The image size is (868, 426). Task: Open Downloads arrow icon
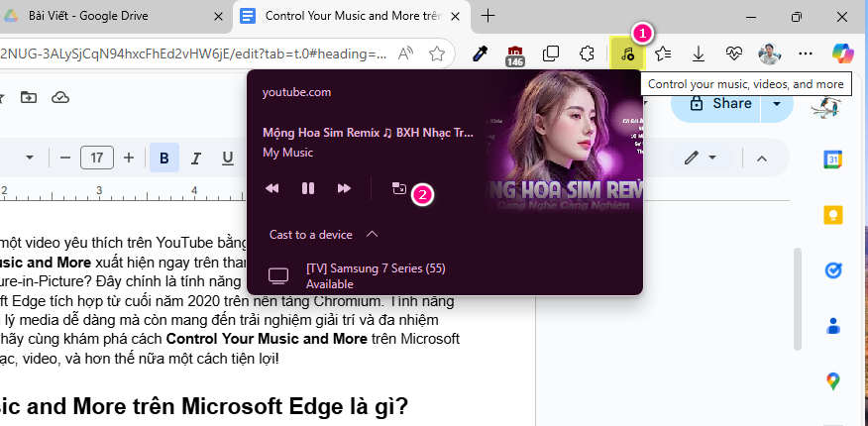coord(699,53)
